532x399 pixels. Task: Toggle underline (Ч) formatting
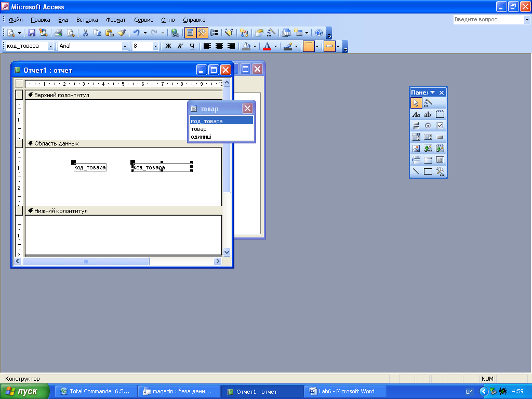pyautogui.click(x=192, y=46)
